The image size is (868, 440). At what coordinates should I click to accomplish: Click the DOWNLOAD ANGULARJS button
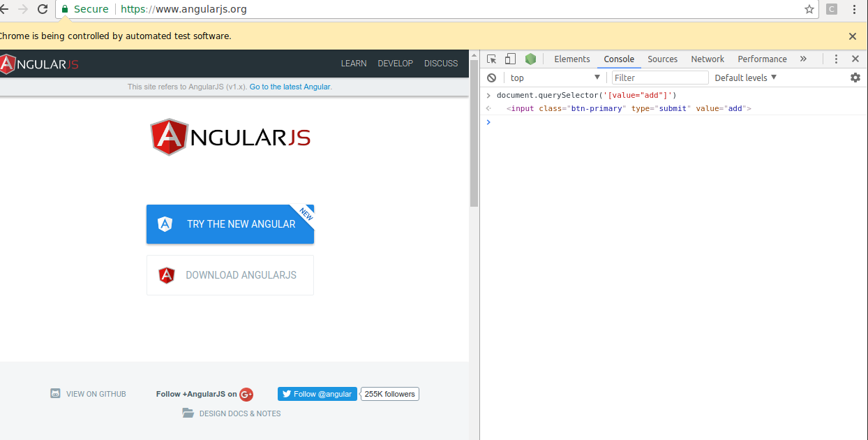(230, 275)
